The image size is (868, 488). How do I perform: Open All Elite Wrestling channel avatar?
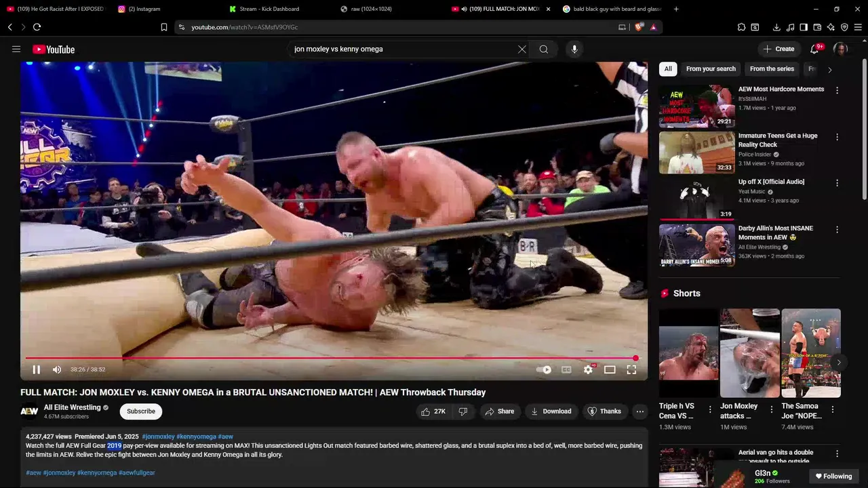pos(29,411)
